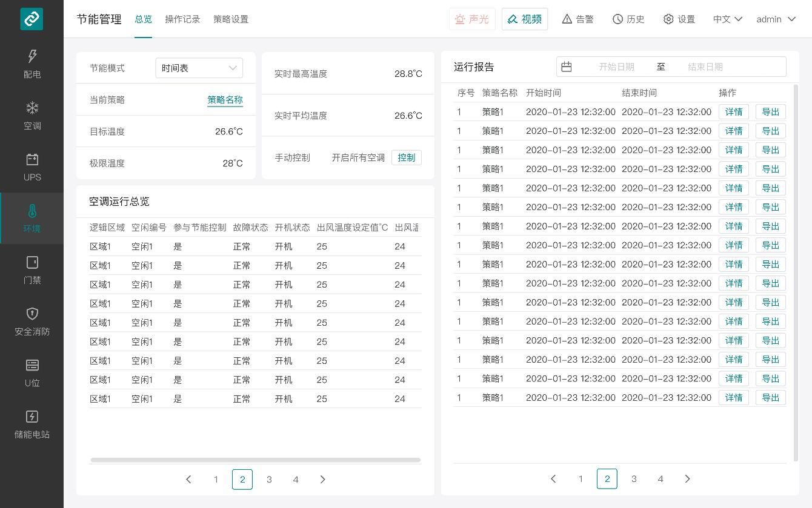The image size is (812, 508).
Task: Toggle the 声光 alarm button
Action: point(472,19)
